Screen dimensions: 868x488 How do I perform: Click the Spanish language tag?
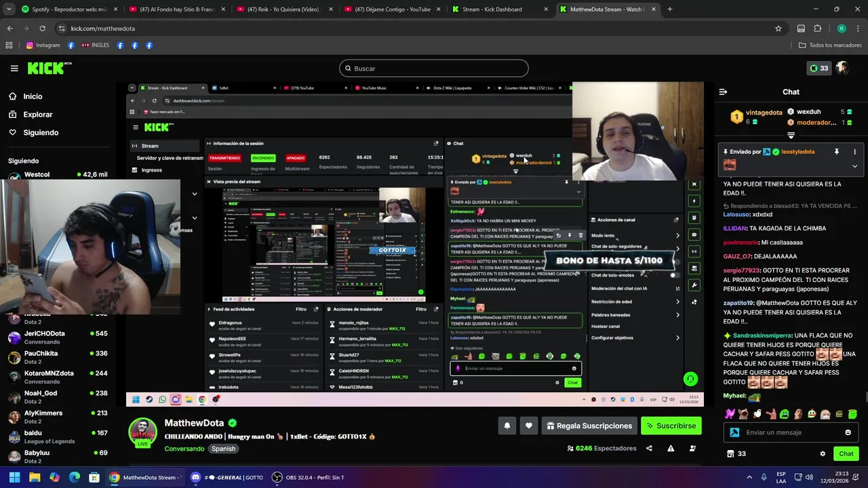tap(223, 449)
